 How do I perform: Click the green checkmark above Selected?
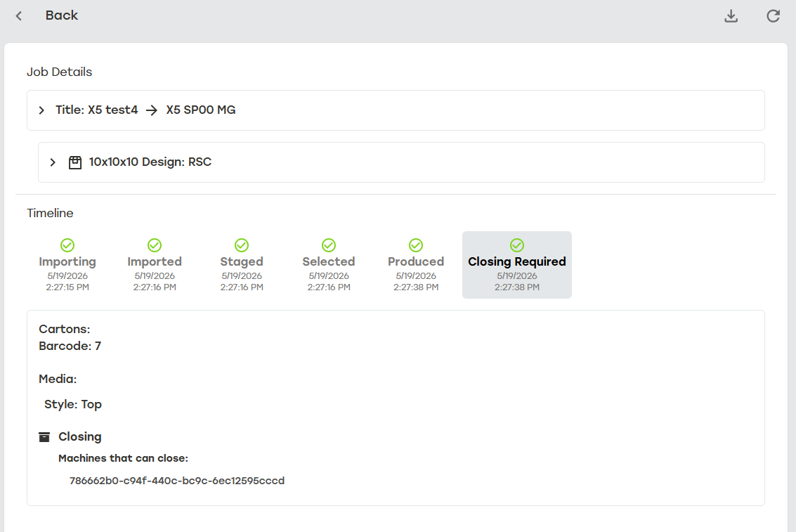coord(329,245)
